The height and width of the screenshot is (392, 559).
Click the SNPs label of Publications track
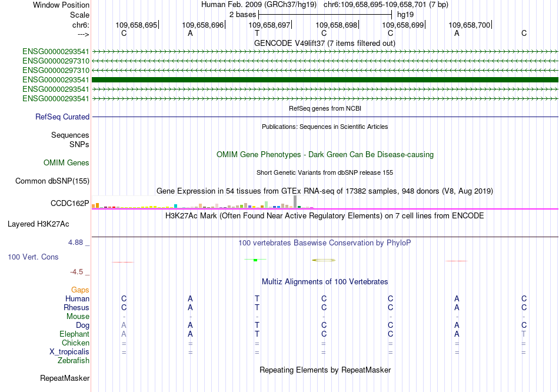click(x=79, y=144)
